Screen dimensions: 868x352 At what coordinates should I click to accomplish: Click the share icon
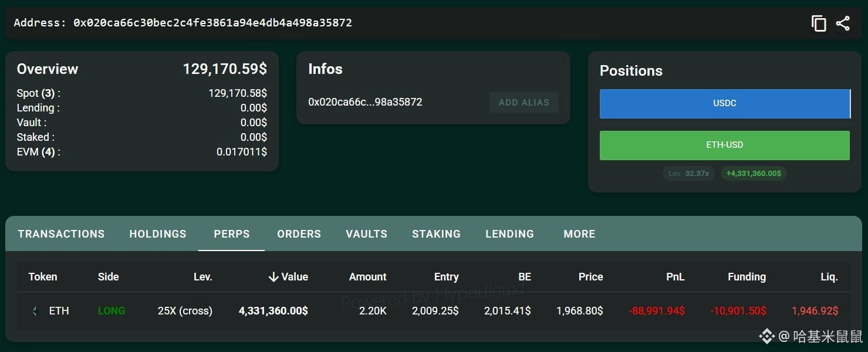[x=843, y=23]
